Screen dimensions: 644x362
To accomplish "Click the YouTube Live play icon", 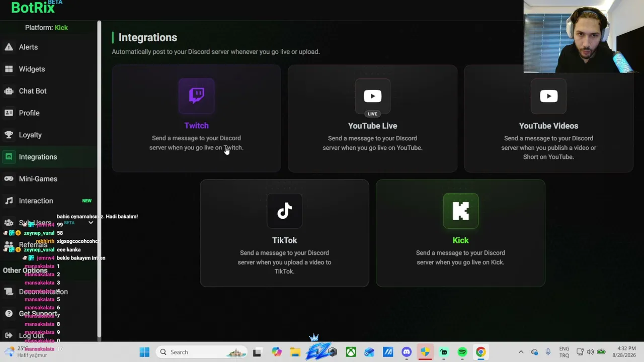I will pos(372,96).
